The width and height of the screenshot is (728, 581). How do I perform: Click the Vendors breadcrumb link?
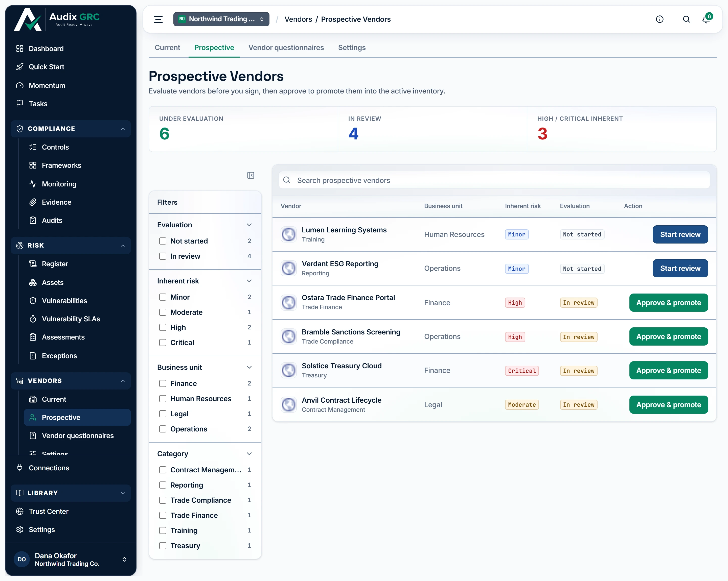point(298,19)
